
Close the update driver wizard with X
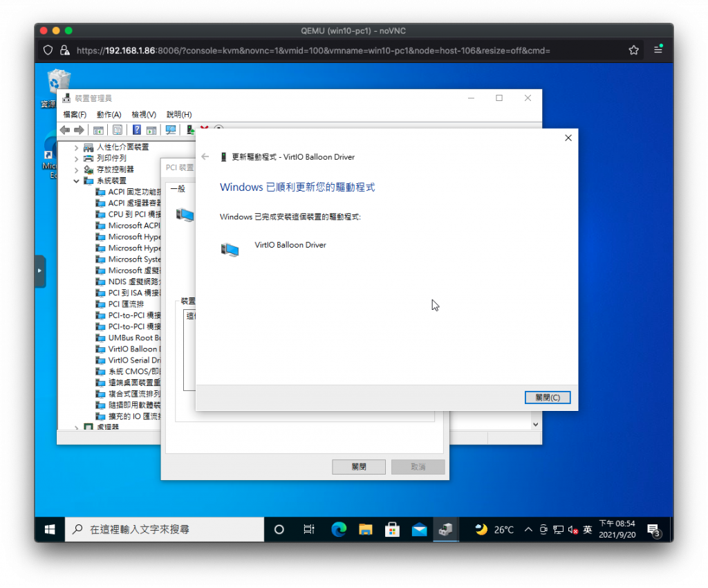tap(568, 138)
